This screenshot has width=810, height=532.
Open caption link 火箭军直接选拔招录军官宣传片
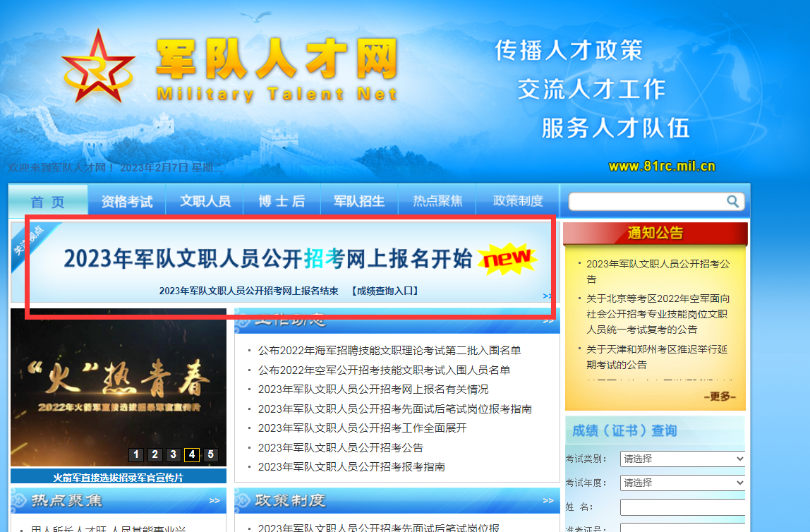click(119, 478)
